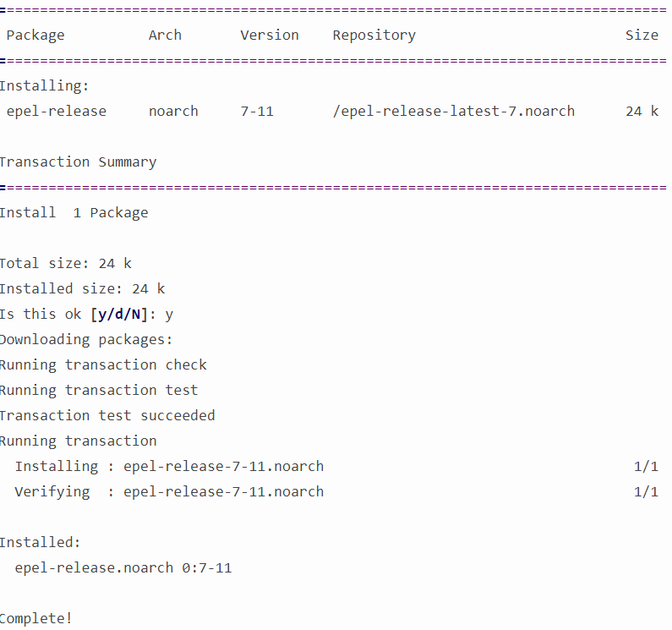672x630 pixels.
Task: Select the Running transaction check line
Action: click(x=103, y=365)
